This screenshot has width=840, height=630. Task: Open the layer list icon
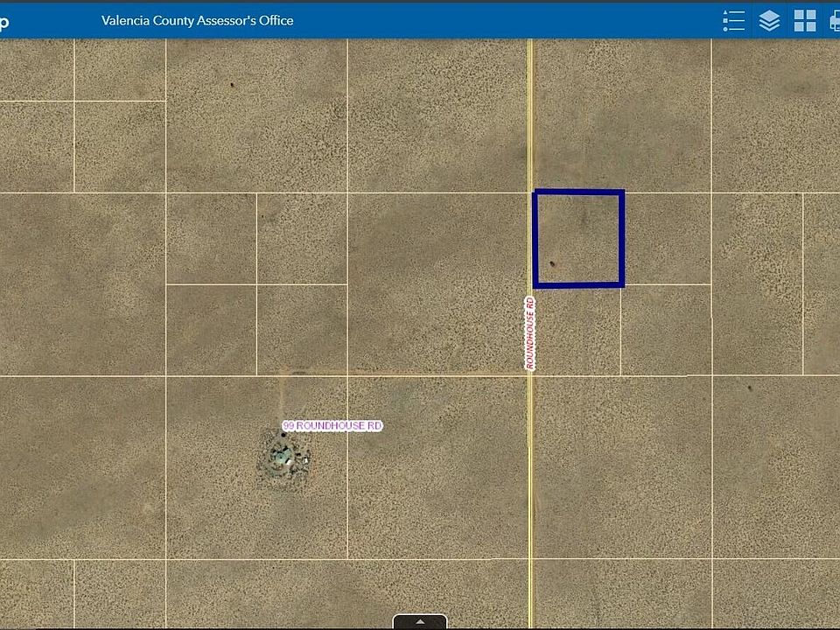[x=769, y=21]
